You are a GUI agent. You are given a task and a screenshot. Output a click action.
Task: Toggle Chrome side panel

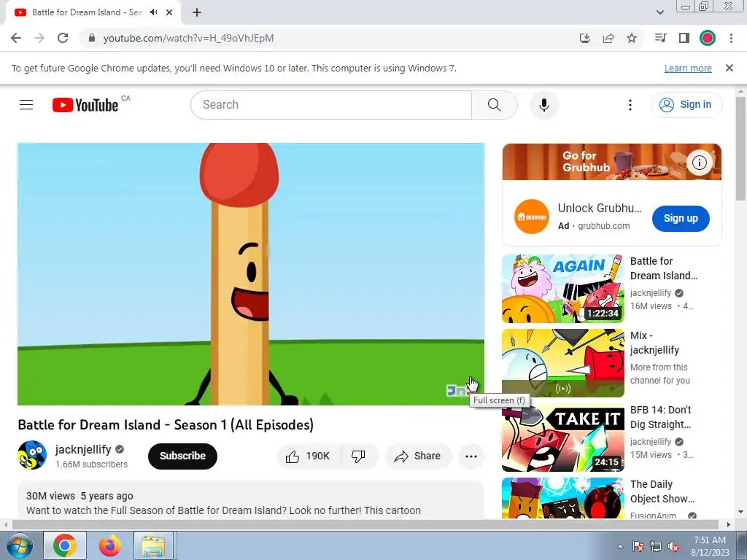(684, 38)
